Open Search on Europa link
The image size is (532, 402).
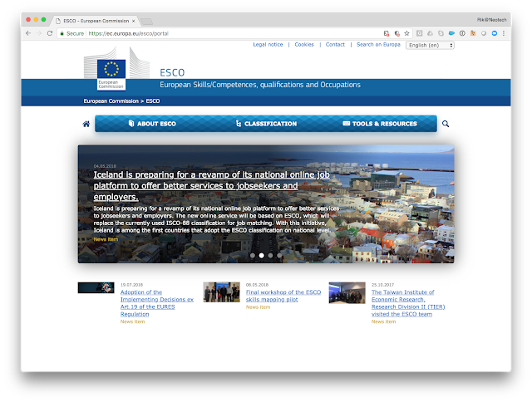378,44
